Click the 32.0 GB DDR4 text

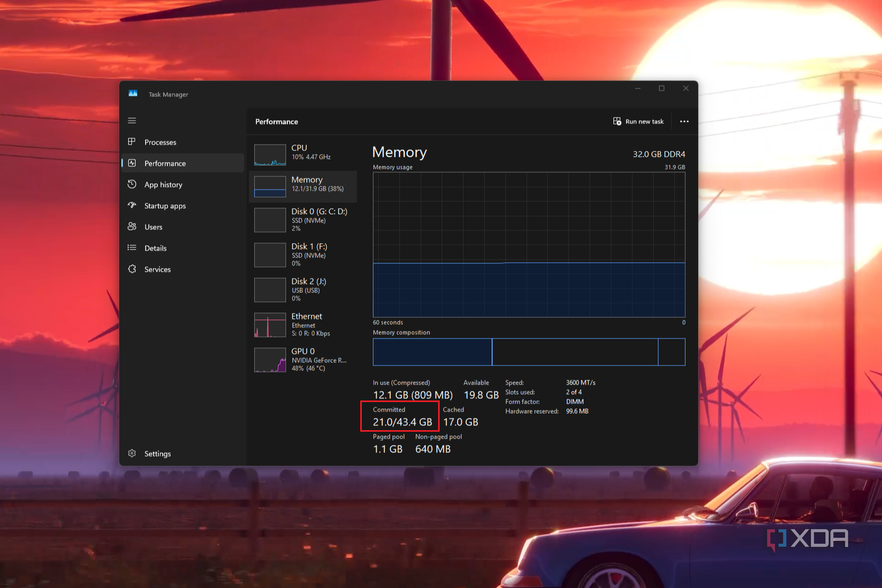pos(659,154)
